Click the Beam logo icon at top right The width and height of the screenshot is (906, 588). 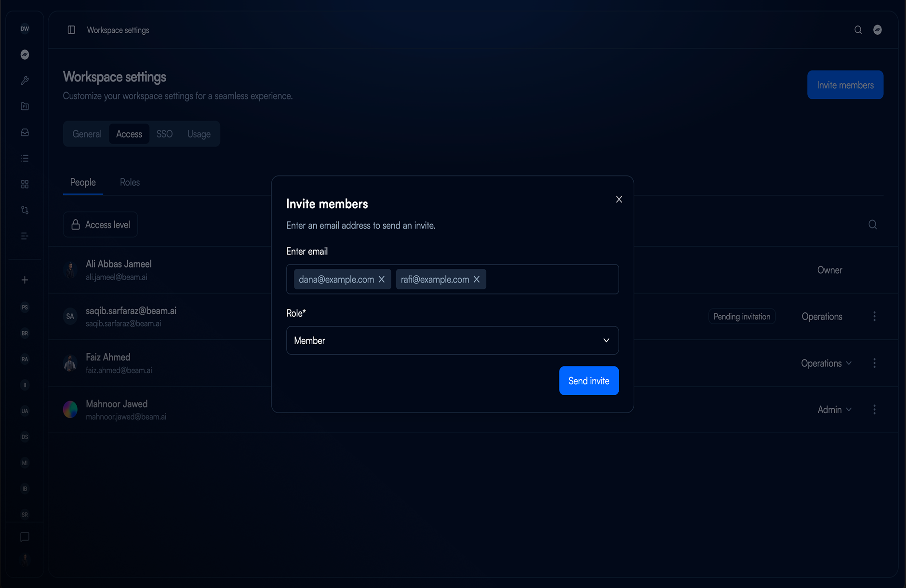pos(878,30)
